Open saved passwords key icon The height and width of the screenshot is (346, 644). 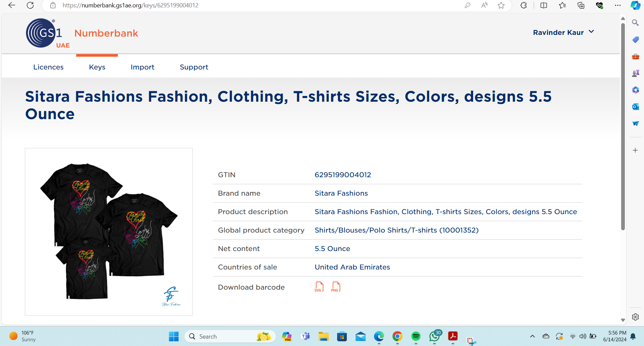click(x=467, y=5)
